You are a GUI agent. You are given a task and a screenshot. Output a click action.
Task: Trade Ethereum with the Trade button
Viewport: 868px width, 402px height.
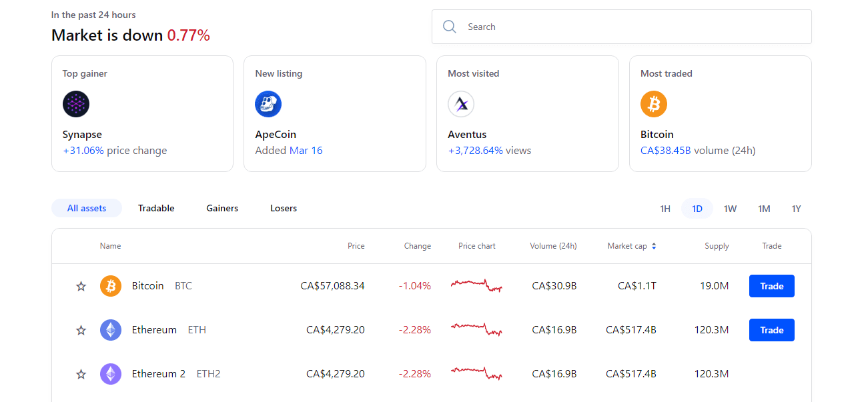click(772, 330)
